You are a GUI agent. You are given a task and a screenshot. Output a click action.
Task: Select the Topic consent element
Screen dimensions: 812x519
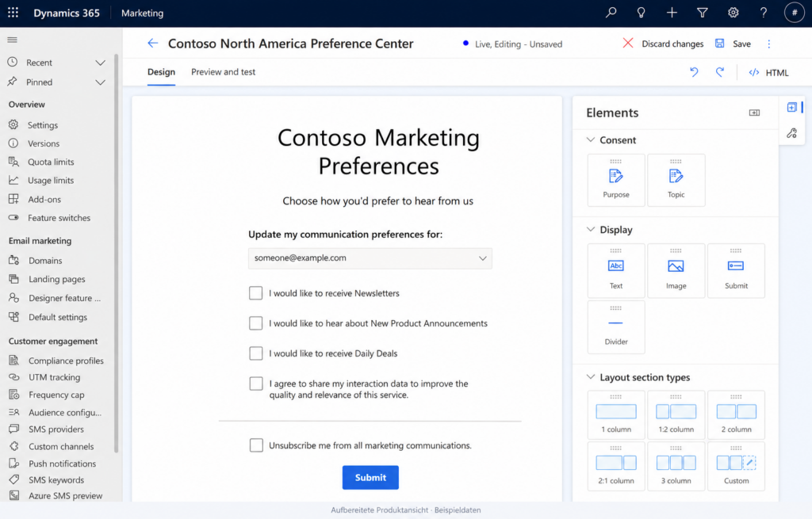point(676,180)
